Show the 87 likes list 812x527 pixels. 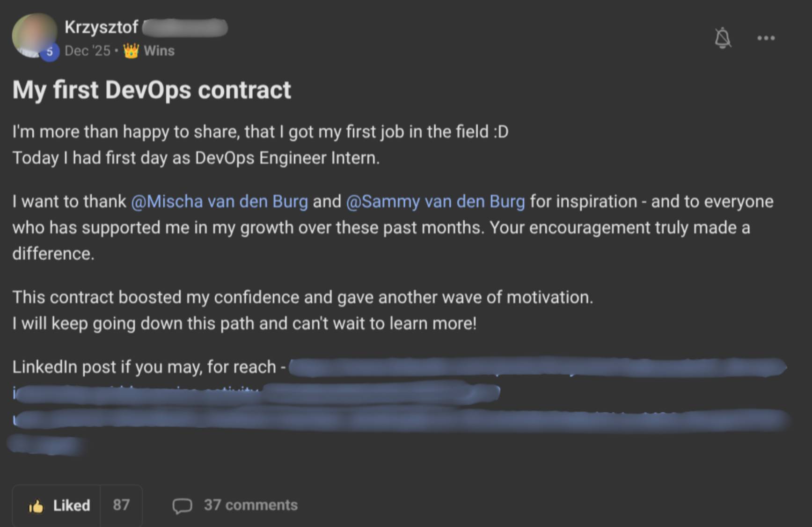[121, 505]
